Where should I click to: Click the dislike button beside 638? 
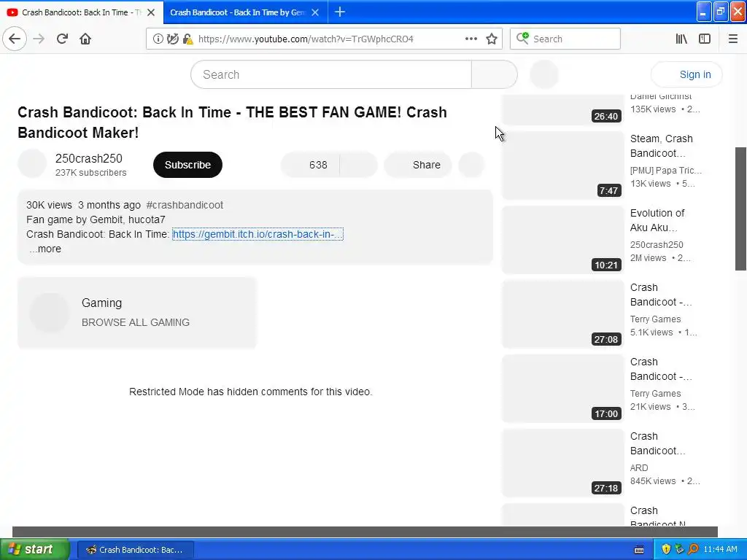[359, 165]
